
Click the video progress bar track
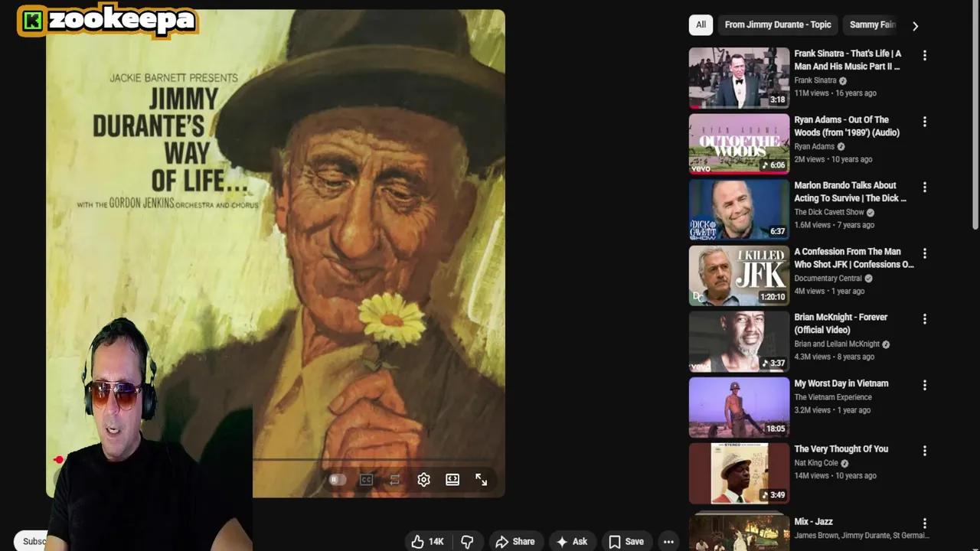tap(276, 460)
